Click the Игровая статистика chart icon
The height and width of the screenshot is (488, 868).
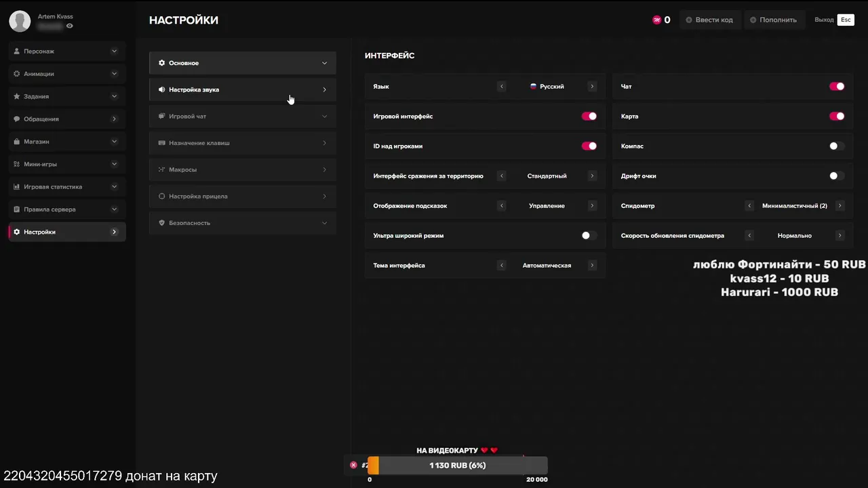pyautogui.click(x=17, y=187)
